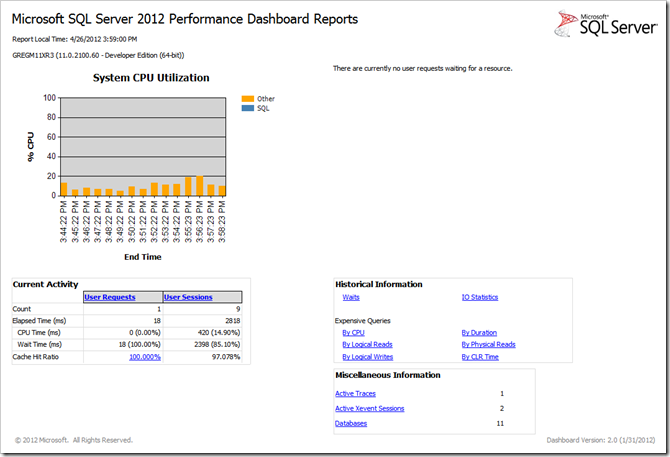Image resolution: width=670 pixels, height=457 pixels.
Task: View expensive queries By Duration
Action: (x=478, y=332)
